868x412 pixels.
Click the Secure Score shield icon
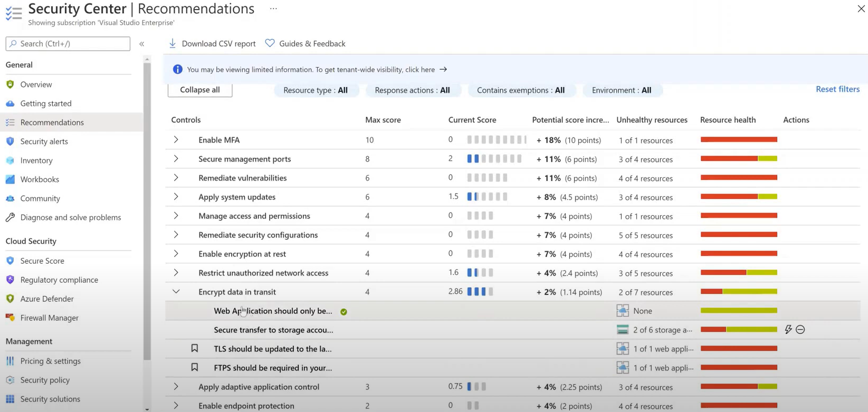[10, 261]
